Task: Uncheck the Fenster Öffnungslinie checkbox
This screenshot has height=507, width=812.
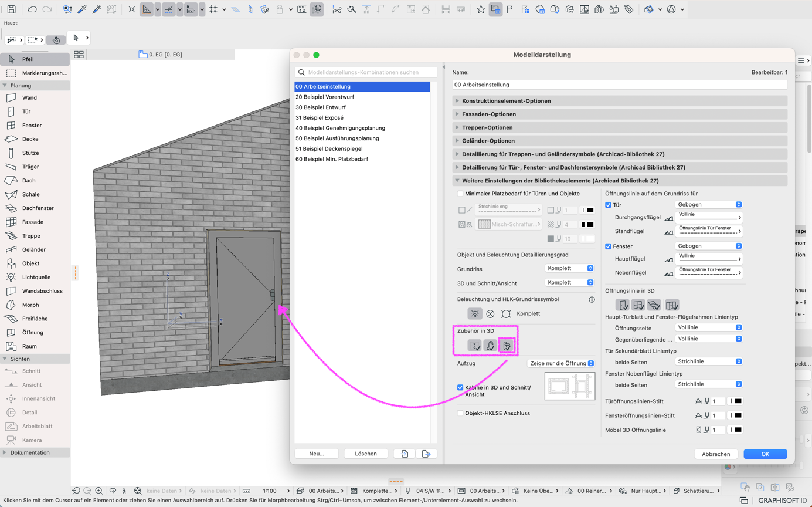Action: coord(608,246)
